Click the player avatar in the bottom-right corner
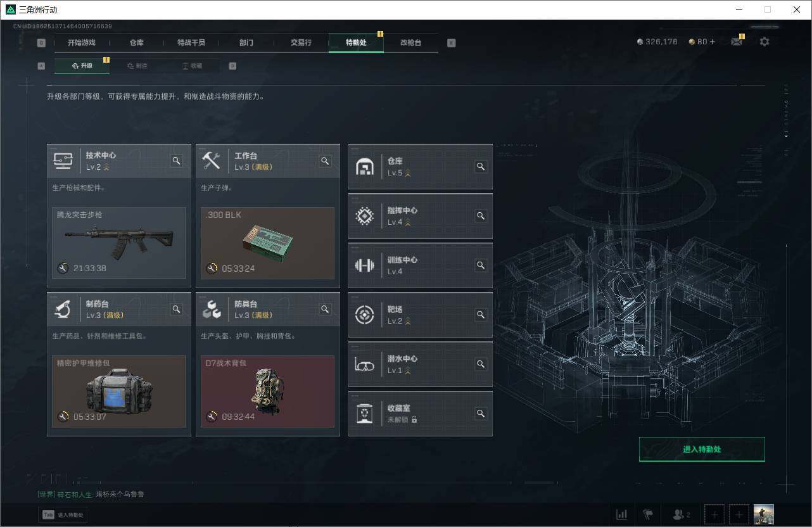This screenshot has height=527, width=812. pyautogui.click(x=763, y=514)
